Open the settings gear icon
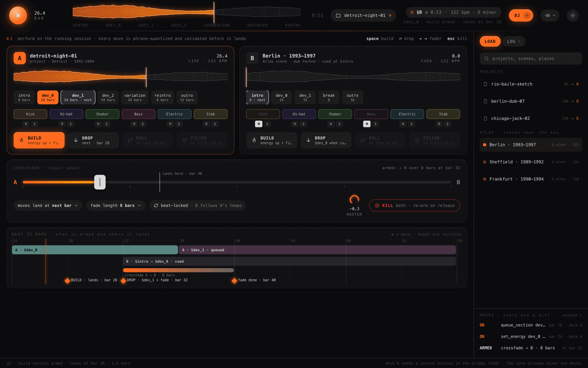 click(573, 16)
